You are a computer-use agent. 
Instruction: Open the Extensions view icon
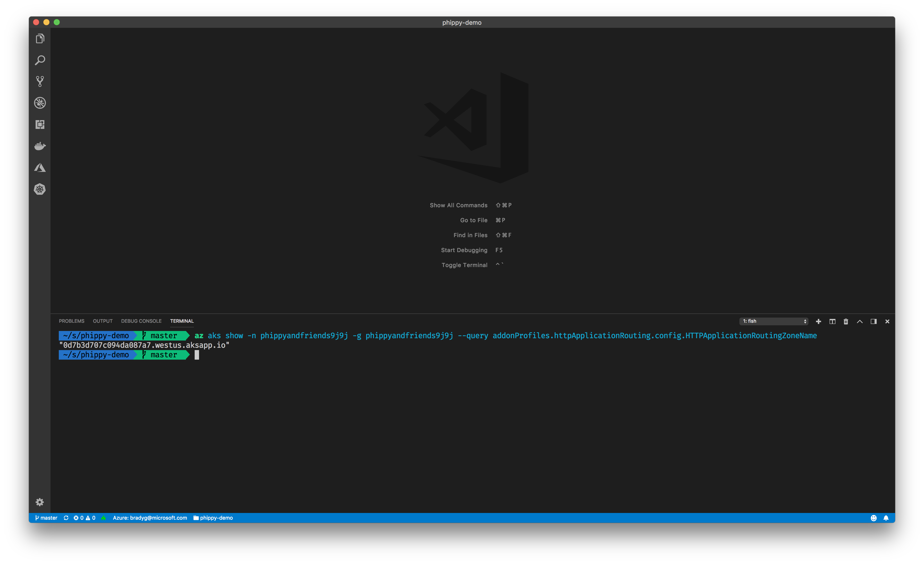pos(40,125)
